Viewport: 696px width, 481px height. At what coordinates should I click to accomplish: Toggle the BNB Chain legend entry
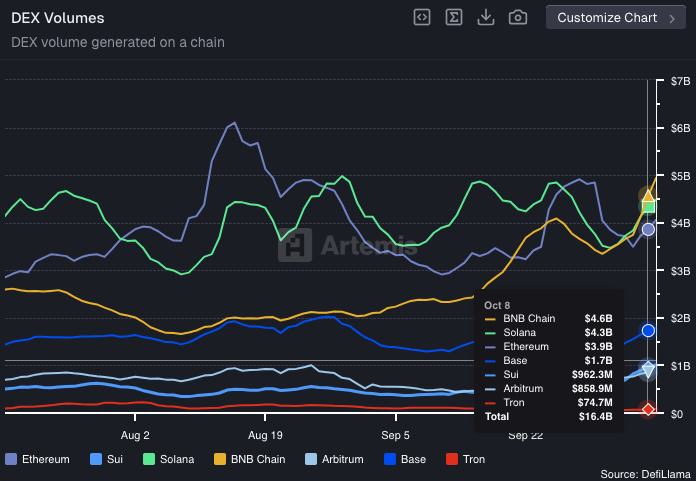pyautogui.click(x=249, y=459)
